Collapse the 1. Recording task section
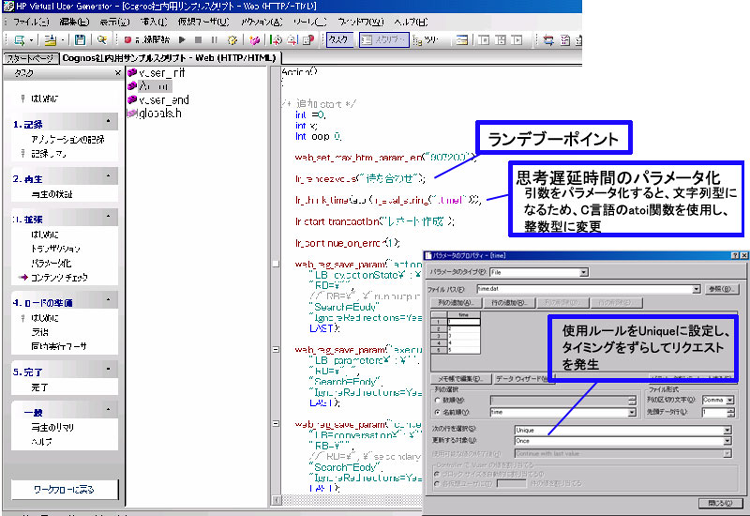This screenshot has height=516, width=750. [109, 121]
